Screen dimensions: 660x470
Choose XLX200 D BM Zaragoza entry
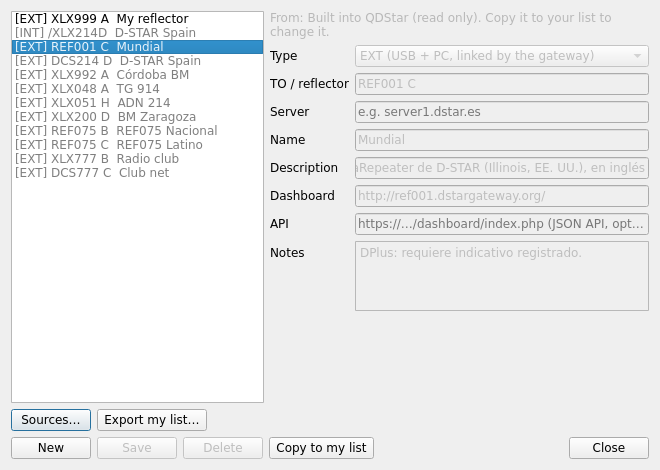click(137, 117)
